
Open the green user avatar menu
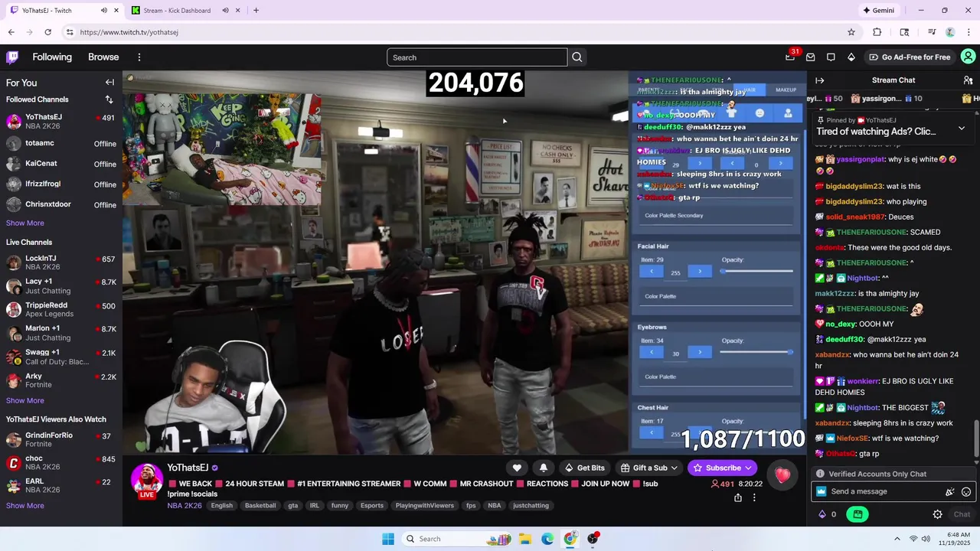[x=969, y=57]
